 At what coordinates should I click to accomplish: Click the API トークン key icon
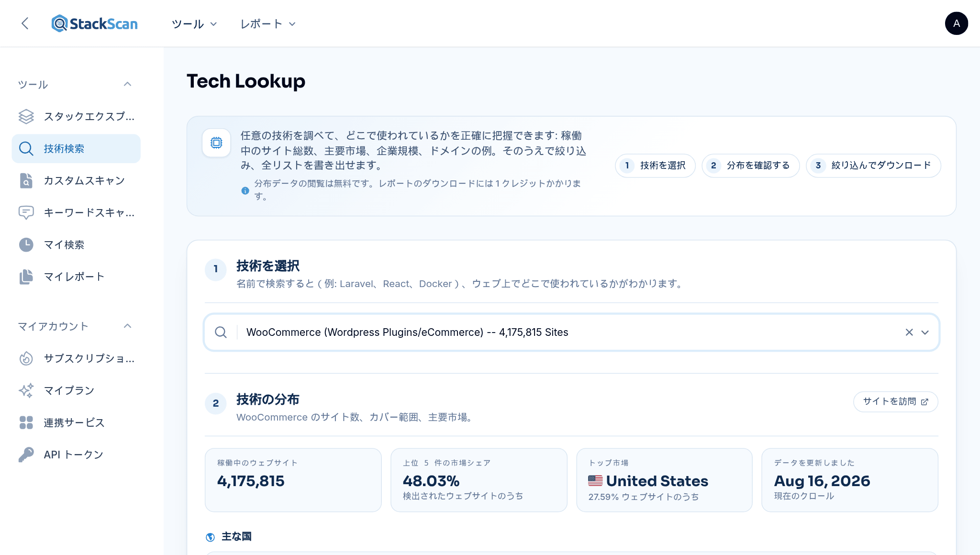pos(26,455)
